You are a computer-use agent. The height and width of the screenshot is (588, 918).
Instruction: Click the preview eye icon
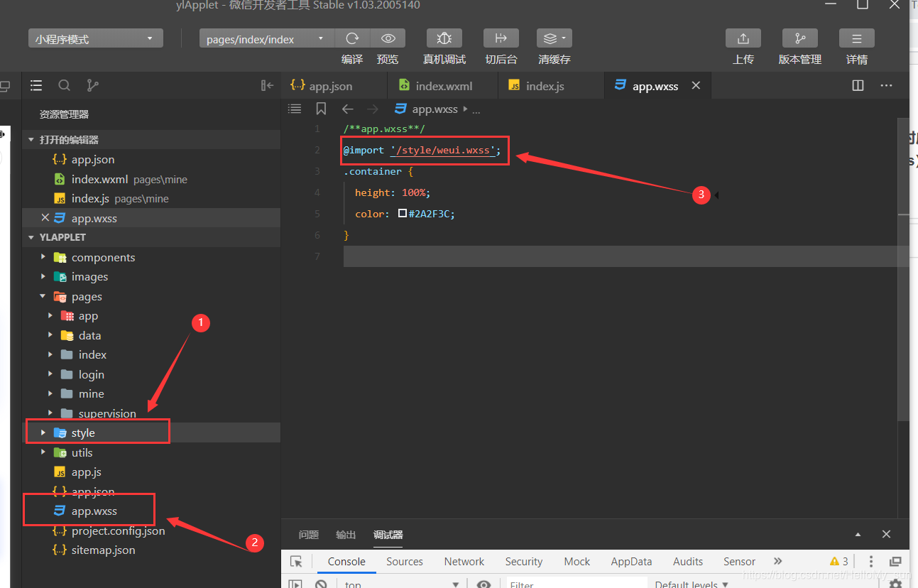[388, 38]
